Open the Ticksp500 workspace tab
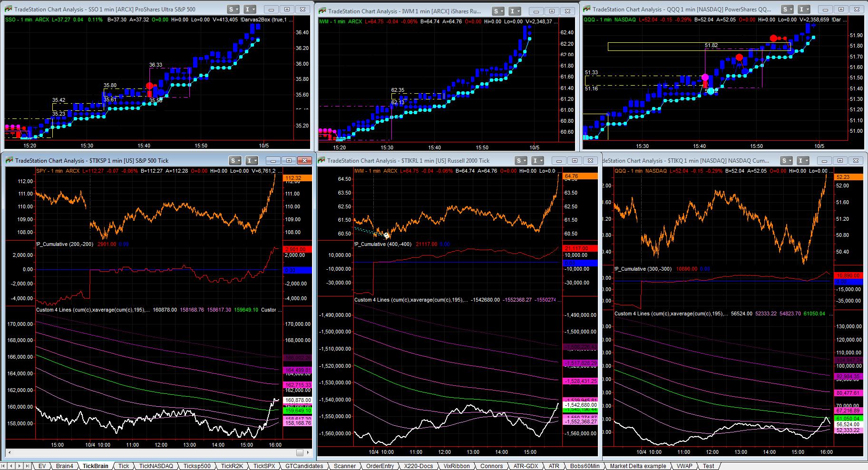This screenshot has height=470, width=868. pos(197,466)
